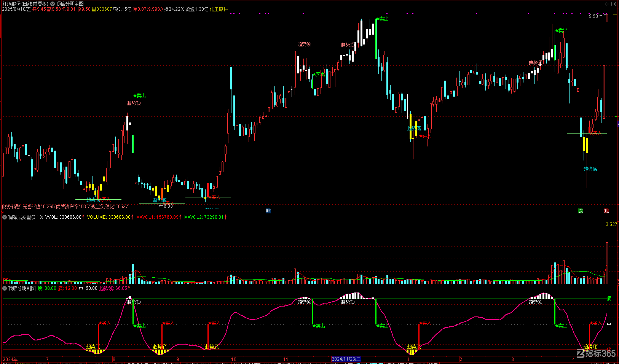Viewport: 619px width, 364px height.
Task: Click the month 10 marker on the time axis
Action: coord(234,359)
